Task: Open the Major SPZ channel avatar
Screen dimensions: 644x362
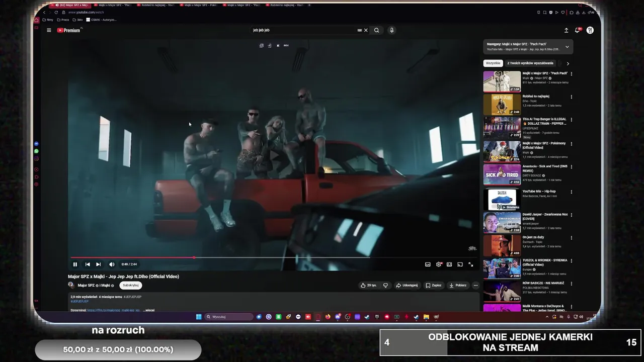Action: tap(71, 285)
